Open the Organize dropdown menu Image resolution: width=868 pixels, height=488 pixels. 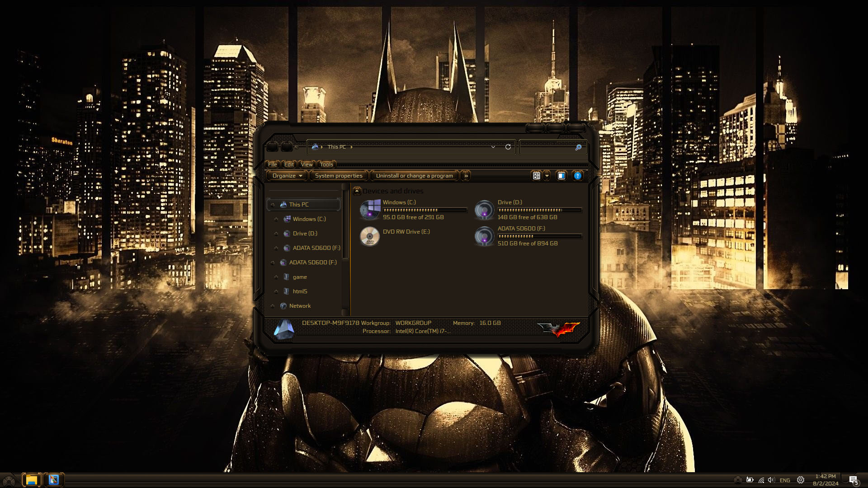287,176
